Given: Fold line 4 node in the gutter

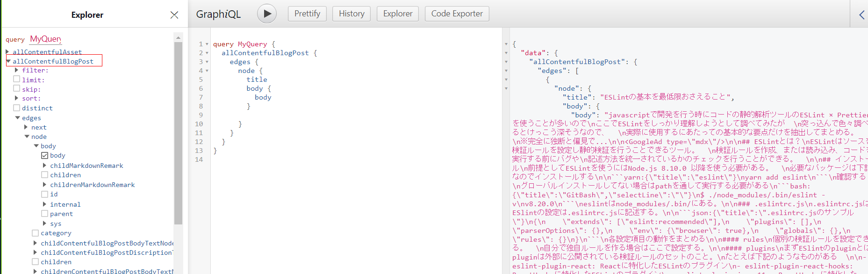Looking at the screenshot, I should (207, 71).
